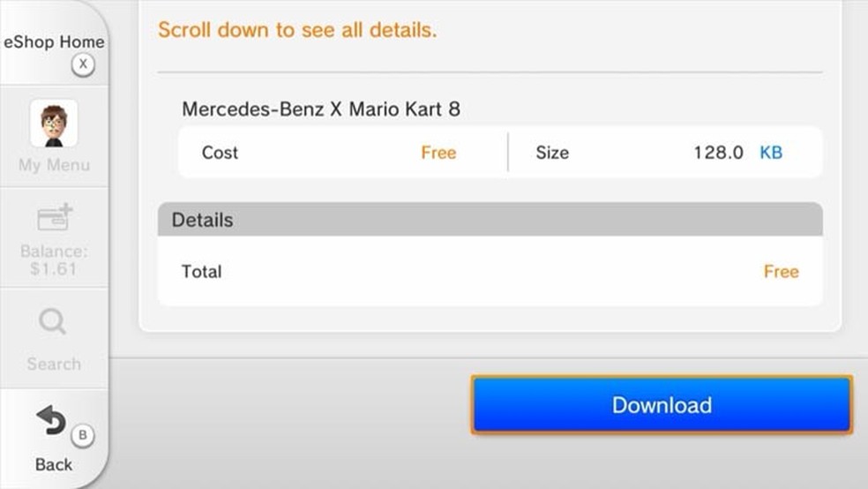The height and width of the screenshot is (489, 868).
Task: Click the Mercedes-Benz X Mario Kart 8 title
Action: 321,109
